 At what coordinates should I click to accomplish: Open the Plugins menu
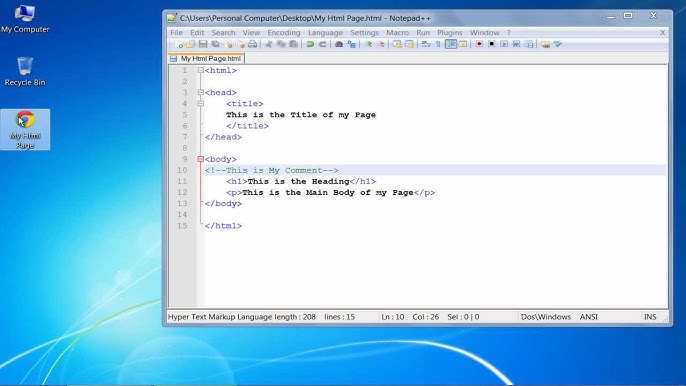(450, 33)
